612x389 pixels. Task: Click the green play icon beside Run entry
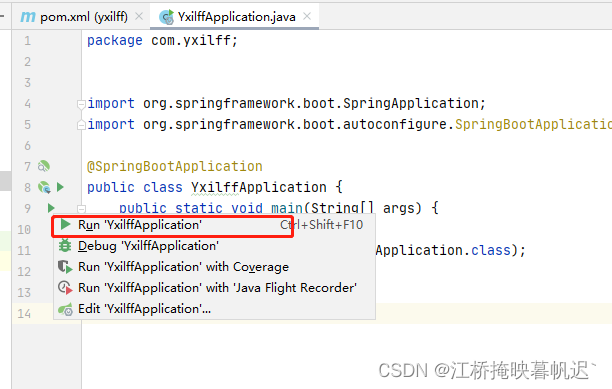[65, 225]
